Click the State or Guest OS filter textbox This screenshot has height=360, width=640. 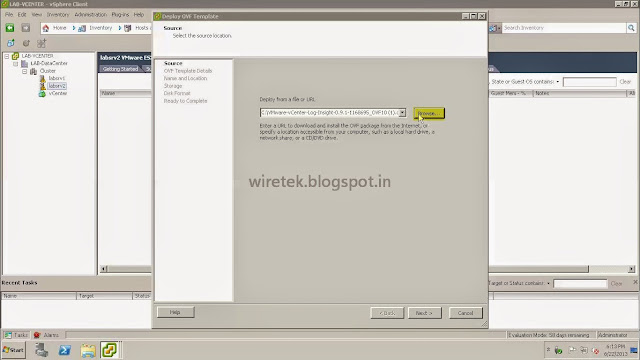tap(589, 82)
